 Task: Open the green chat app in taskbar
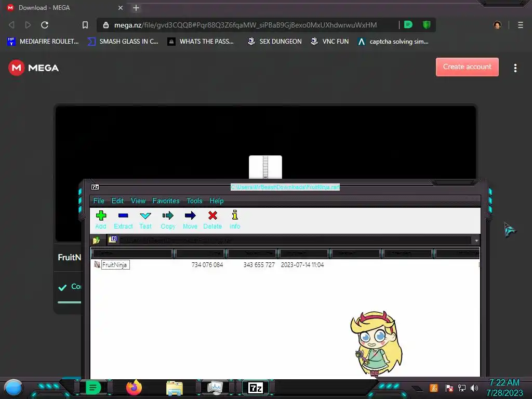pos(93,388)
